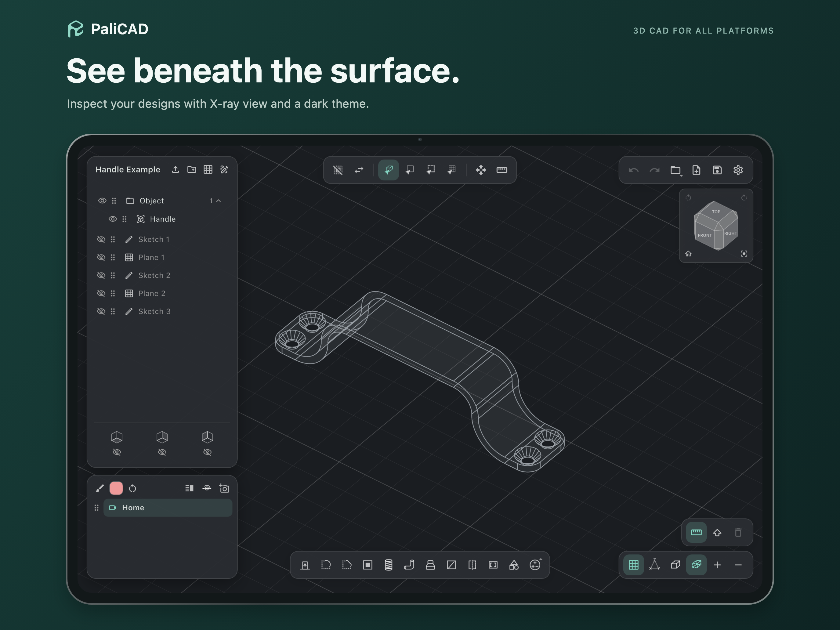Select the move arrows tool in top toolbar
The width and height of the screenshot is (840, 630).
point(481,170)
